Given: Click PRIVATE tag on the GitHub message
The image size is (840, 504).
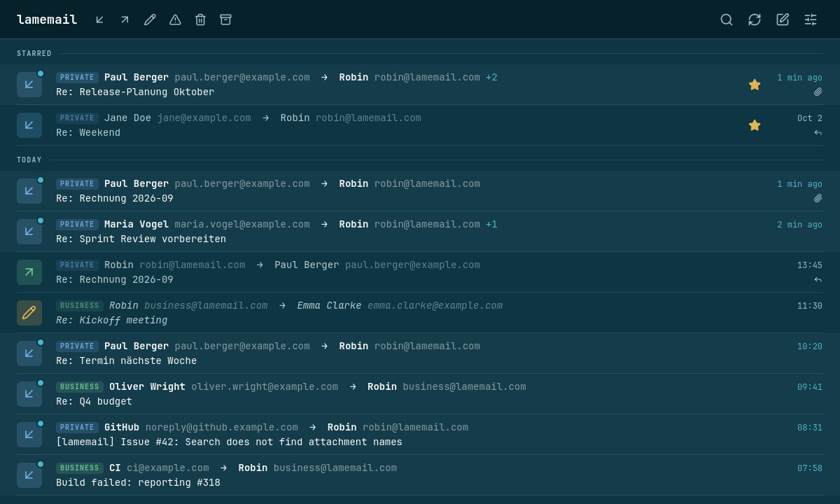Looking at the screenshot, I should tap(77, 428).
